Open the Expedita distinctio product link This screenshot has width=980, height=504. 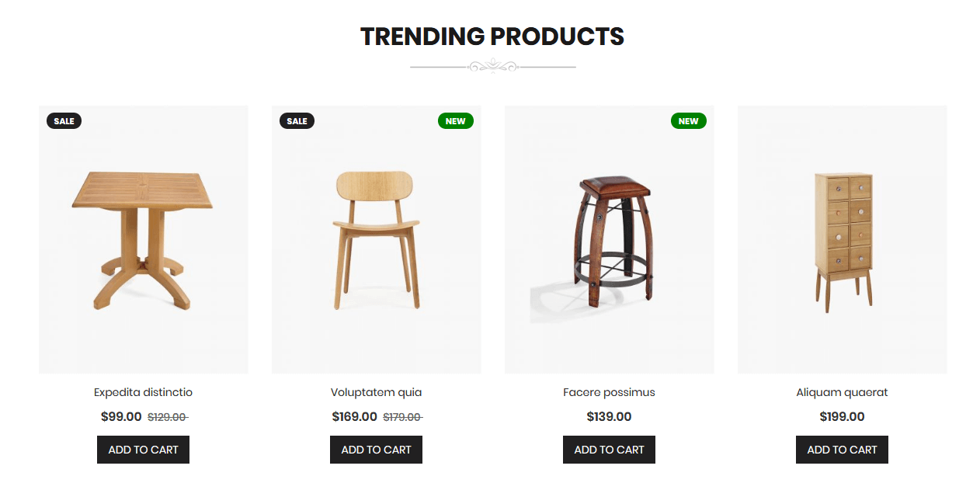(143, 392)
